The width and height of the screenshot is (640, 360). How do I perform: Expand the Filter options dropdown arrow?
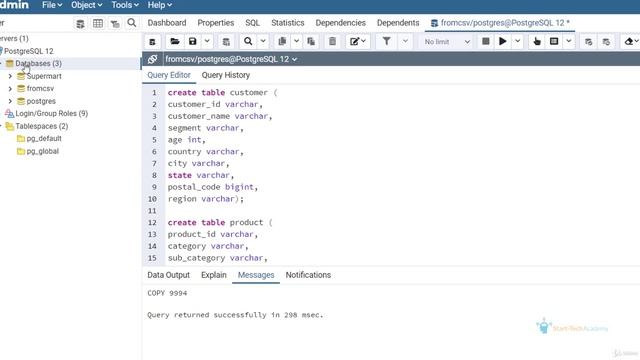pyautogui.click(x=405, y=41)
